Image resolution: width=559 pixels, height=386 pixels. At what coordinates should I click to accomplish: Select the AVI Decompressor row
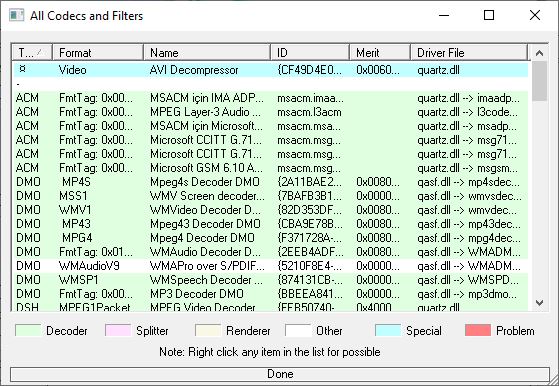[x=271, y=70]
